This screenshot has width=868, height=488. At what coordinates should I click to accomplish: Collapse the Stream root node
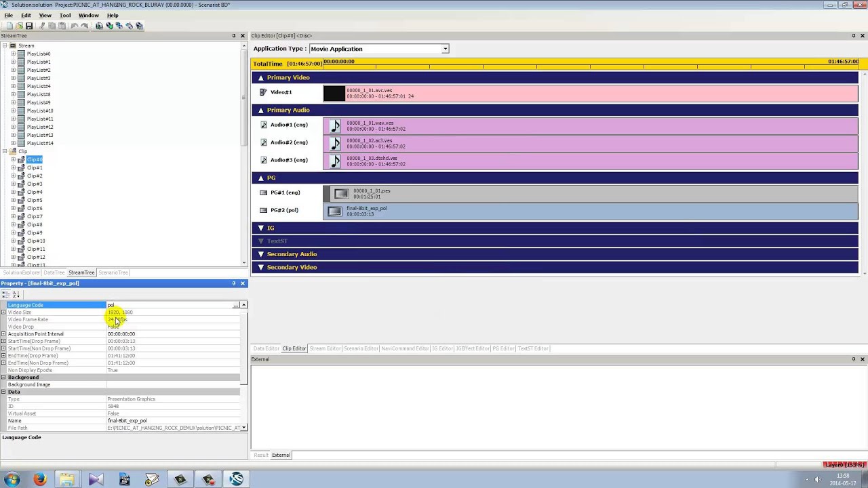point(4,45)
